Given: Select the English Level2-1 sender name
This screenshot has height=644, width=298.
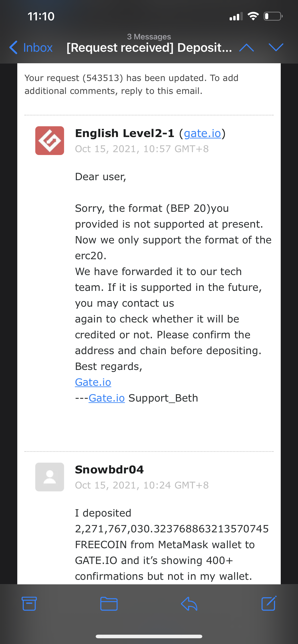Looking at the screenshot, I should coord(125,133).
